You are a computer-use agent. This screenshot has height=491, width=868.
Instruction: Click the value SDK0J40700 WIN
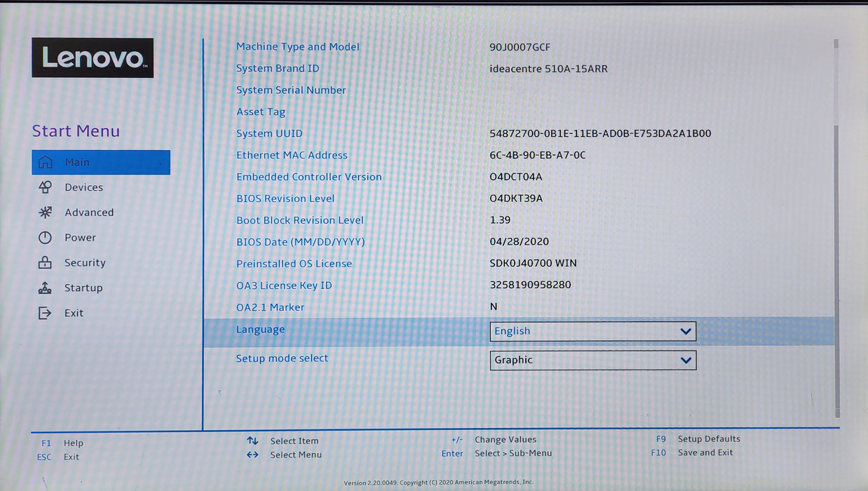534,264
